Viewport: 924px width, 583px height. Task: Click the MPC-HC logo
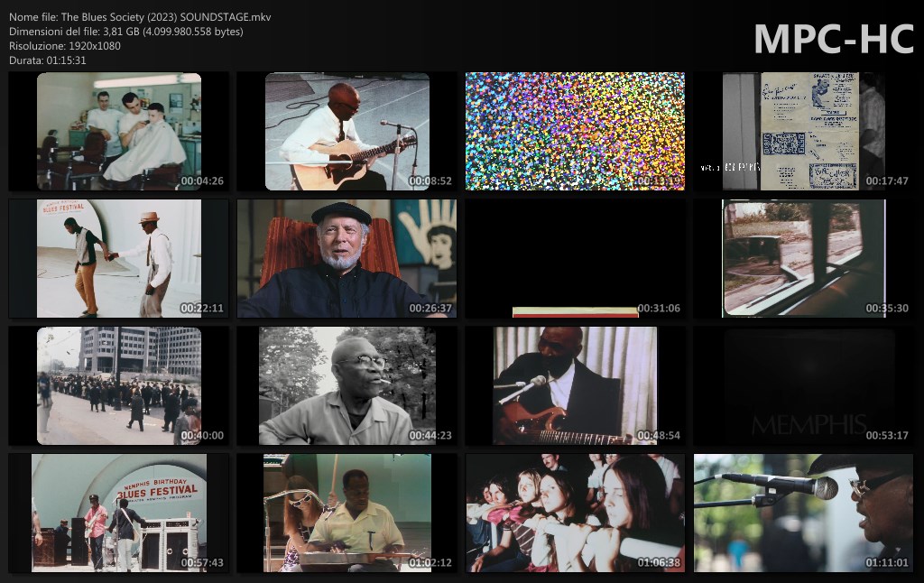(x=833, y=39)
